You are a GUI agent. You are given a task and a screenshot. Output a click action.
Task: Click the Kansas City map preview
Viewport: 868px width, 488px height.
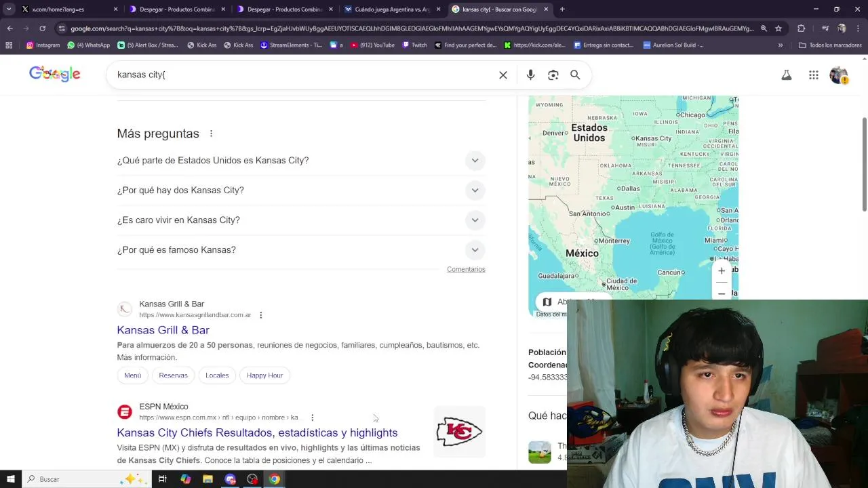pyautogui.click(x=633, y=197)
